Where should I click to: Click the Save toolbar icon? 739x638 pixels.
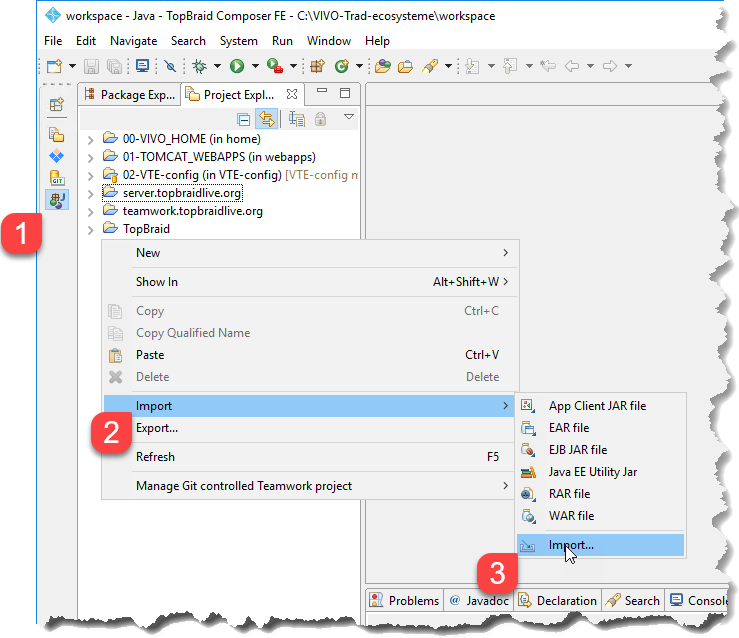(x=91, y=66)
